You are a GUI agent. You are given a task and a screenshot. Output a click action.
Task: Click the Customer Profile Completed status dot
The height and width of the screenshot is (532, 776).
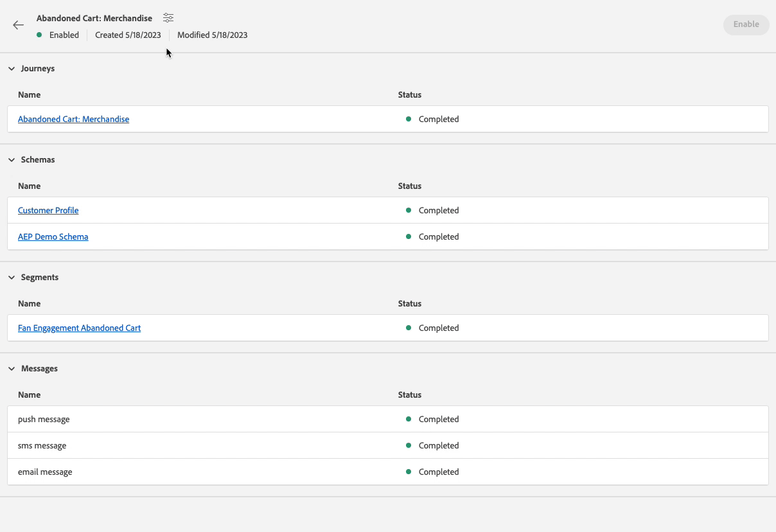[409, 210]
